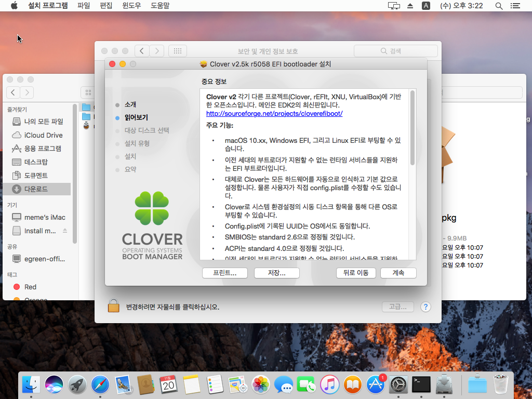Open Launchpad from the Dock
Image resolution: width=532 pixels, height=399 pixels.
click(x=77, y=385)
